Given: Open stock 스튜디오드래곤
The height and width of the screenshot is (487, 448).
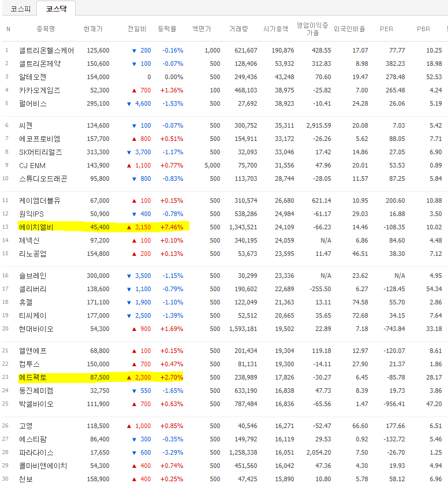Looking at the screenshot, I should pos(43,179).
